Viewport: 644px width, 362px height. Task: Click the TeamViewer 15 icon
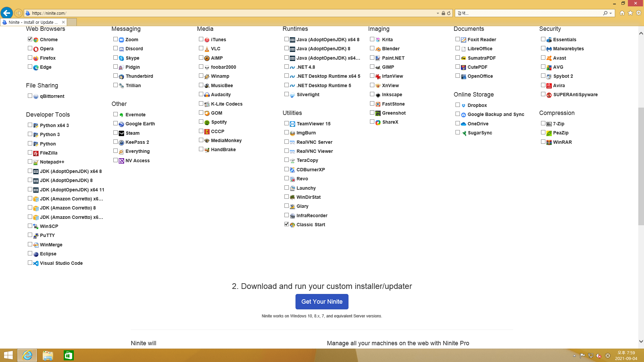click(x=292, y=124)
